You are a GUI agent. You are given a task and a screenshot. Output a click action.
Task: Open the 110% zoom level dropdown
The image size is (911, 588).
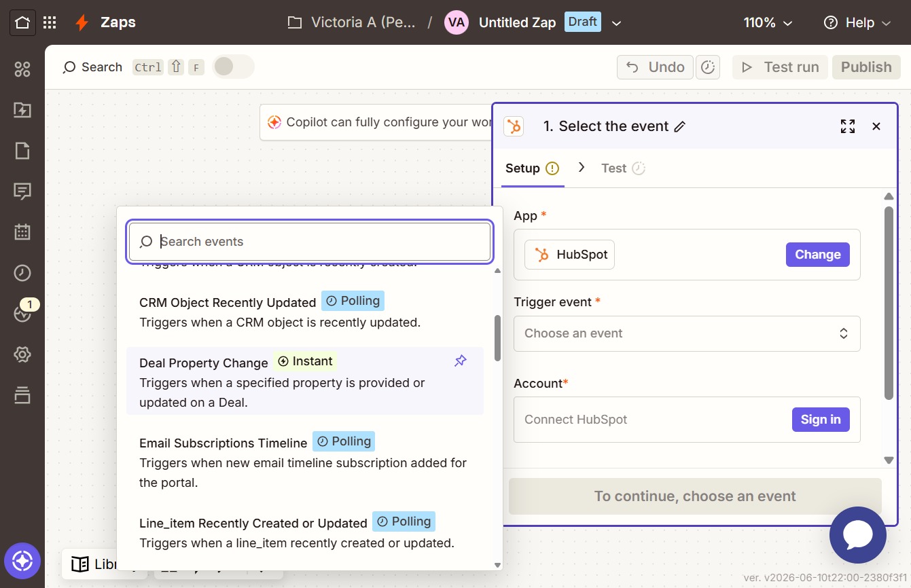(x=768, y=22)
